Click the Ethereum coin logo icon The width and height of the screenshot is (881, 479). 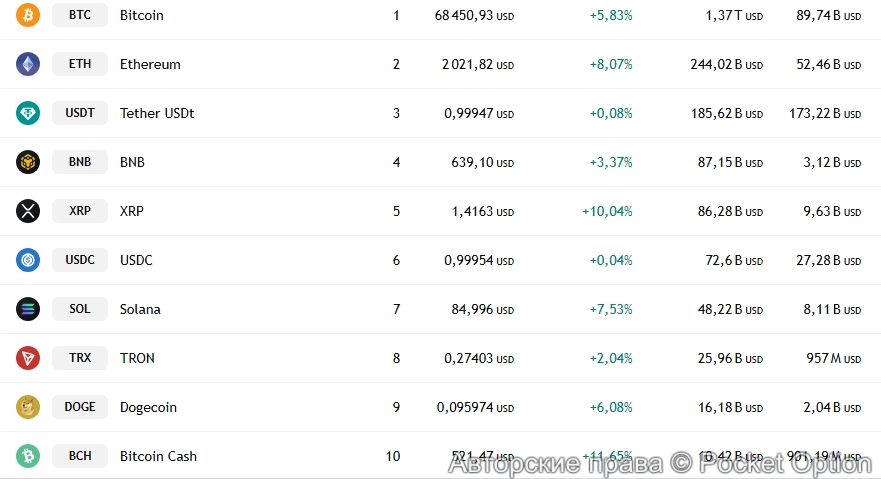28,64
